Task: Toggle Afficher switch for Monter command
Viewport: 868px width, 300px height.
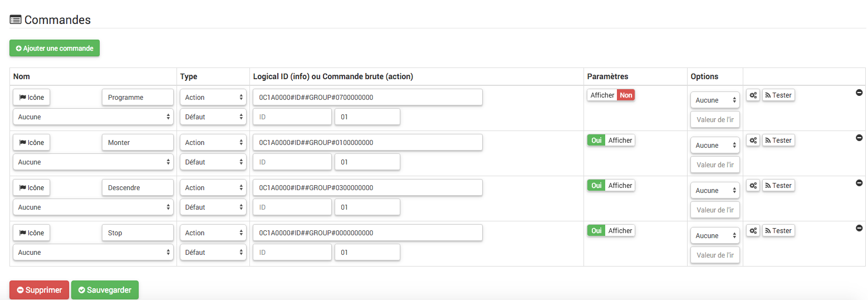Action: pyautogui.click(x=611, y=141)
